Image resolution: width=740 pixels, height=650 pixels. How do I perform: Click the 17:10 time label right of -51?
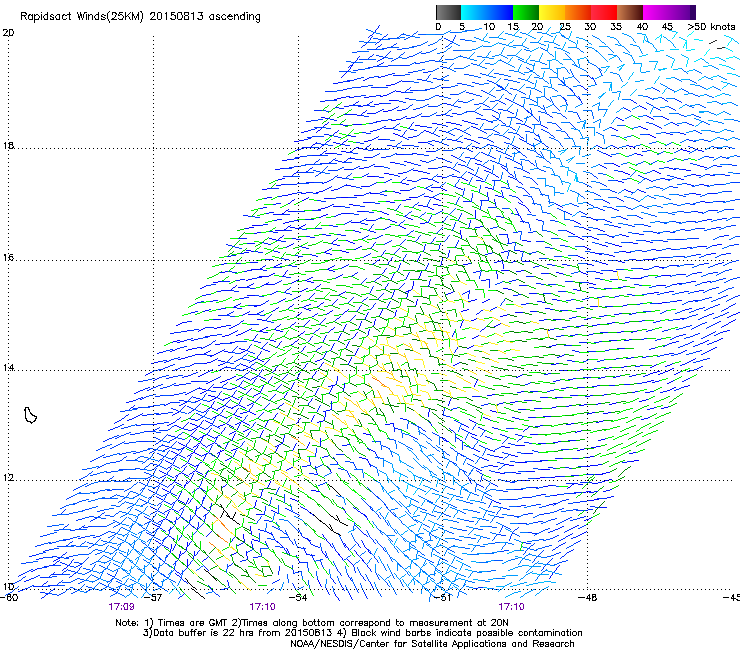(511, 607)
